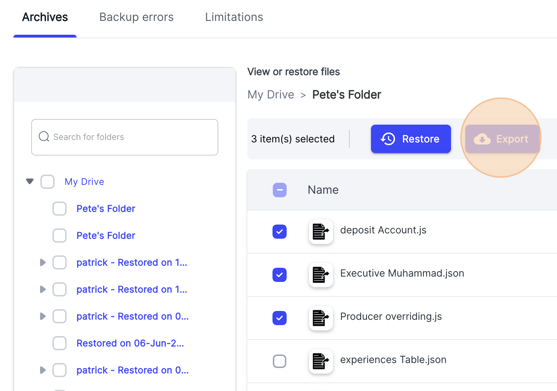Switch to the Backup errors tab
Image resolution: width=557 pixels, height=391 pixels.
[136, 17]
